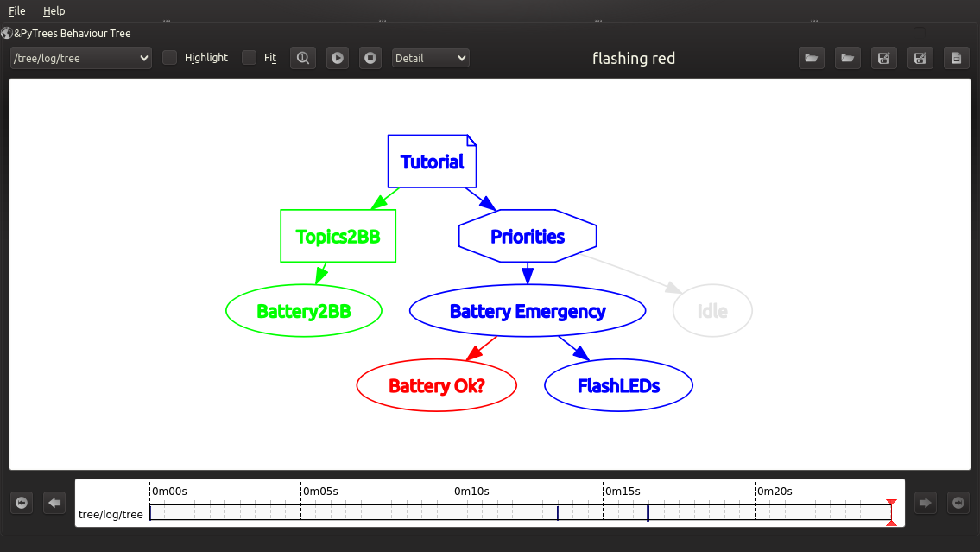Jump to the first timeline message
Screen dimensions: 980x552
point(22,503)
